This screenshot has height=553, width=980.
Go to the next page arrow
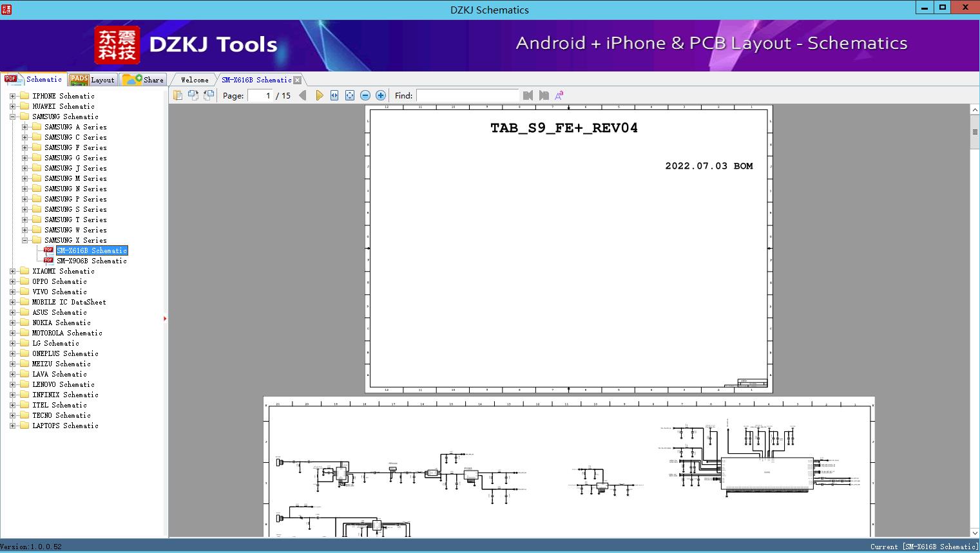[x=319, y=95]
